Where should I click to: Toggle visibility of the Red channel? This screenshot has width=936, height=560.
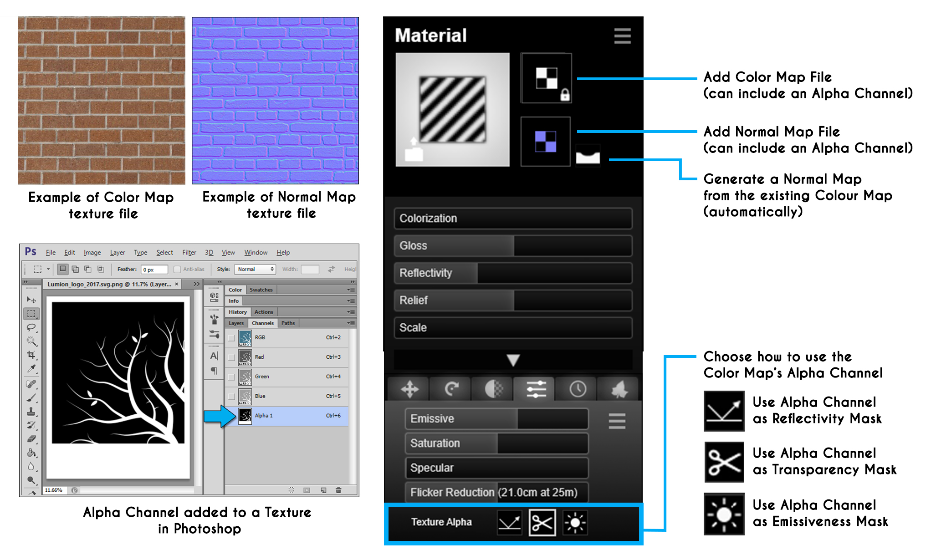click(x=231, y=357)
